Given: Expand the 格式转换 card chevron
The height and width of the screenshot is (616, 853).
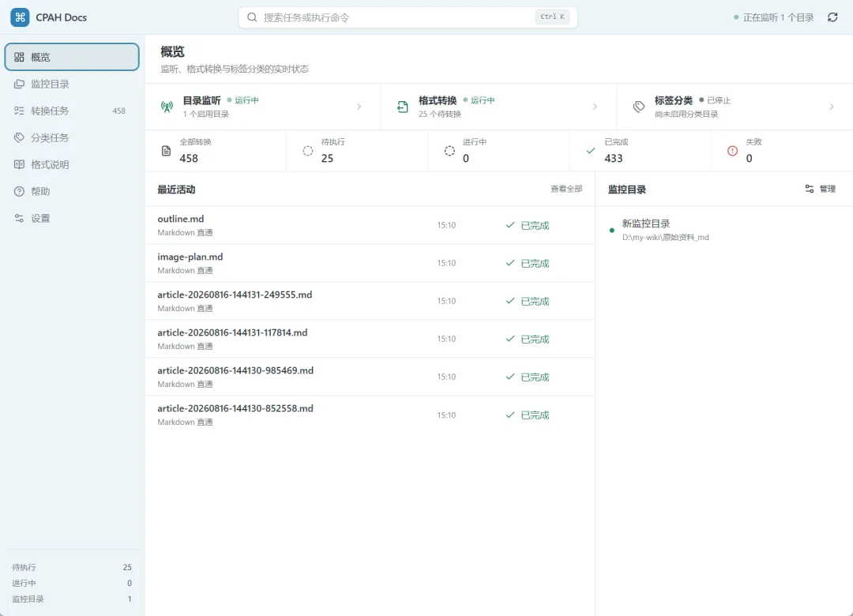Looking at the screenshot, I should [x=596, y=107].
